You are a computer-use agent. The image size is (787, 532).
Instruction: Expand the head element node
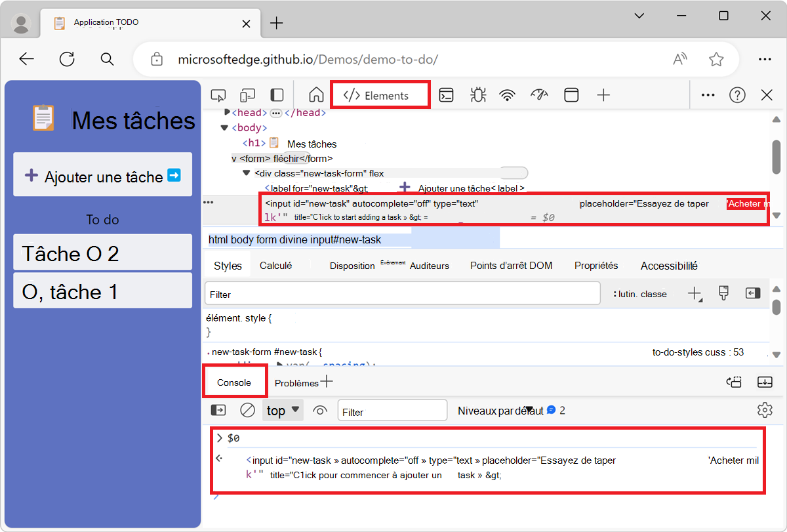coord(228,113)
